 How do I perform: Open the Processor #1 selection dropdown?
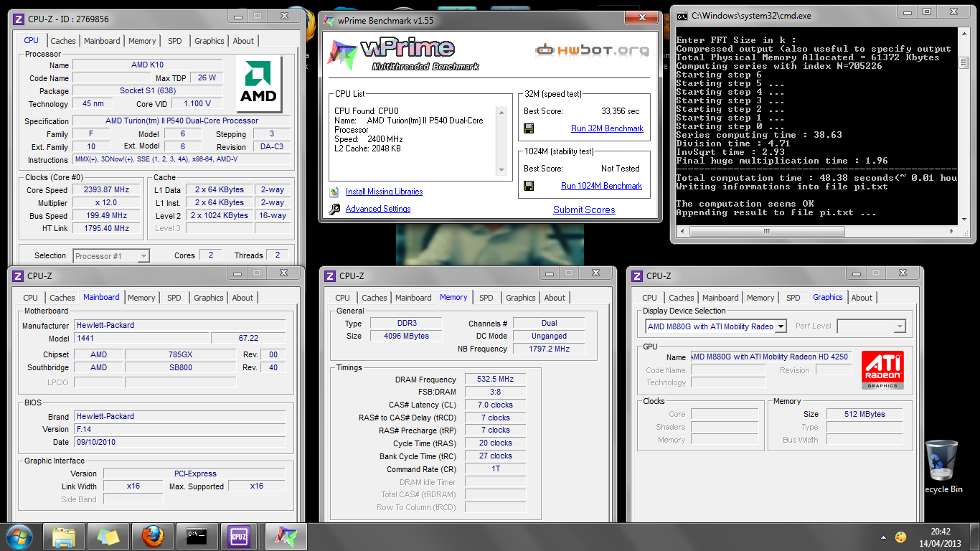(x=110, y=255)
